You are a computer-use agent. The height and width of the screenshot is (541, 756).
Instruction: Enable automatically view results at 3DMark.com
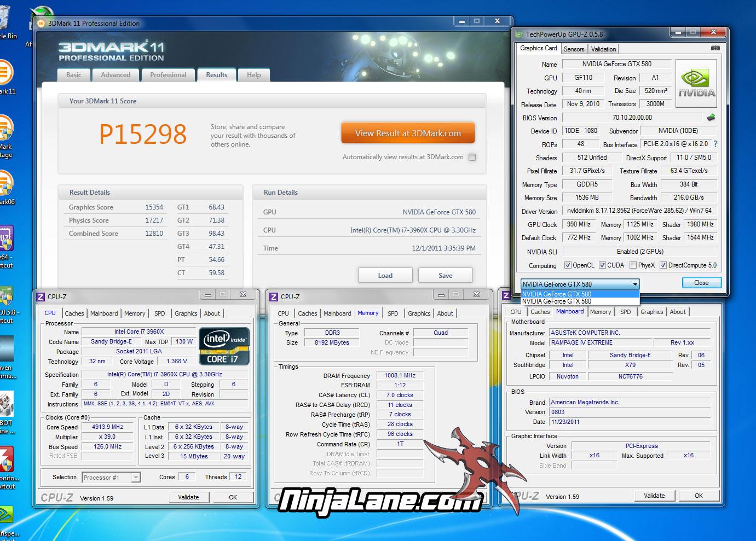[472, 157]
